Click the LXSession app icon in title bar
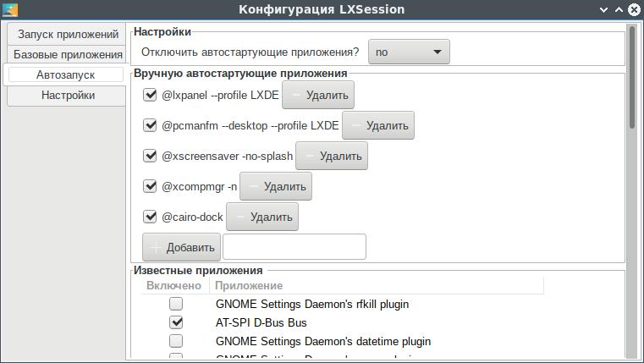The width and height of the screenshot is (644, 363). click(x=8, y=9)
